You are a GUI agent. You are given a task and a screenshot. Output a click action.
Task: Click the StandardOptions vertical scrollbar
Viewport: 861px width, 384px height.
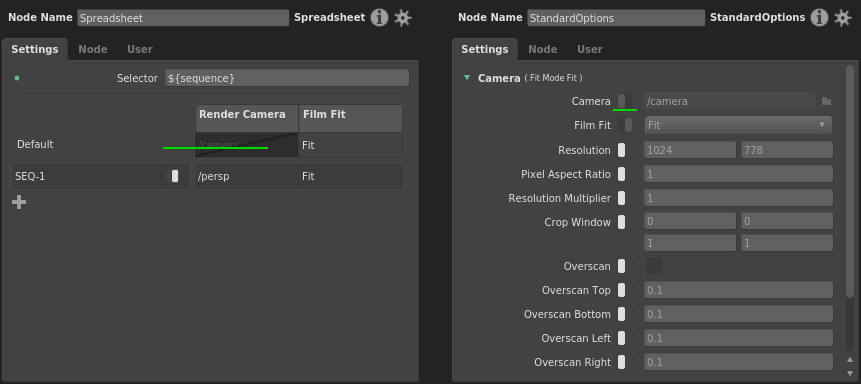pyautogui.click(x=850, y=181)
